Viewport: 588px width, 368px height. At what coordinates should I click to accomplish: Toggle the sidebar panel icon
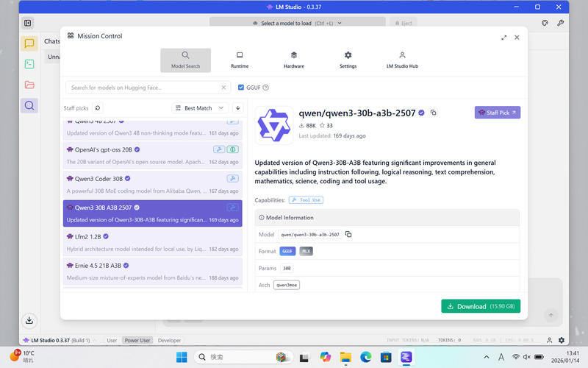point(28,23)
